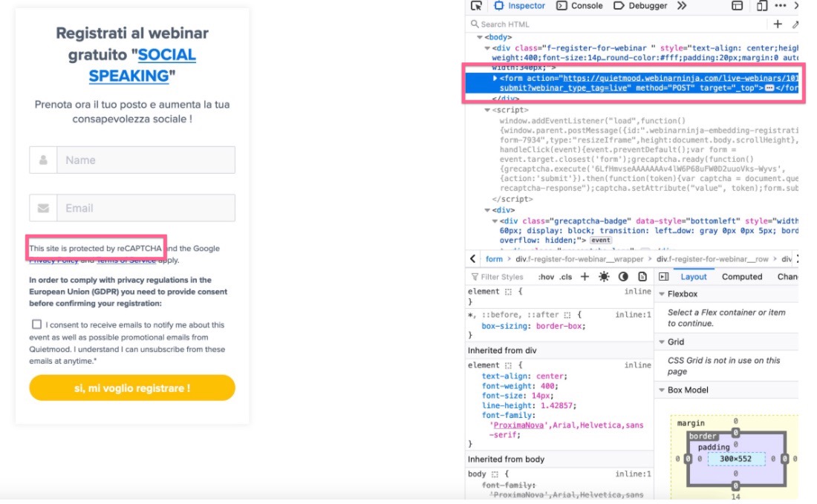
Task: Collapse the grecaptcha-badge div node
Action: coord(495,220)
